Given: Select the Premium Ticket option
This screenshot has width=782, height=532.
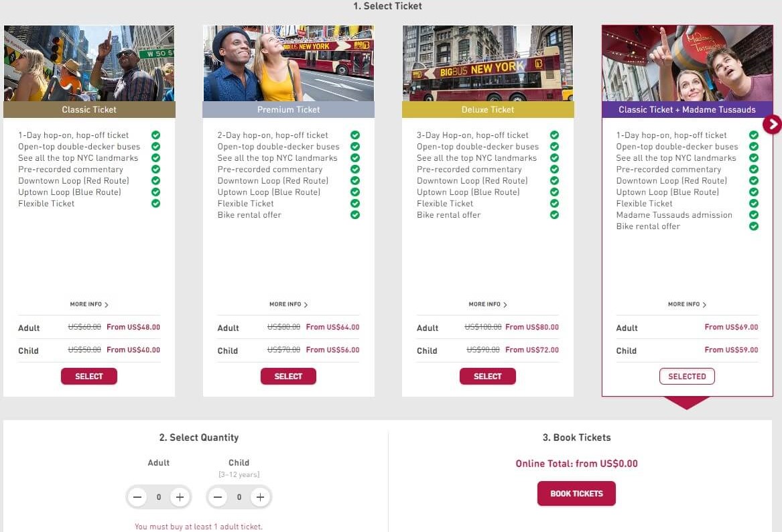Looking at the screenshot, I should [288, 376].
